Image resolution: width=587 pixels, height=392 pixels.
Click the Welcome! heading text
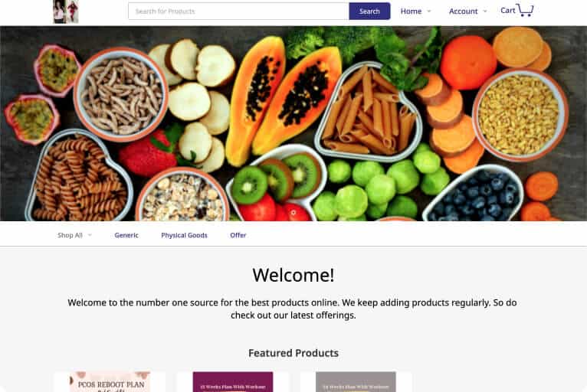coord(293,276)
